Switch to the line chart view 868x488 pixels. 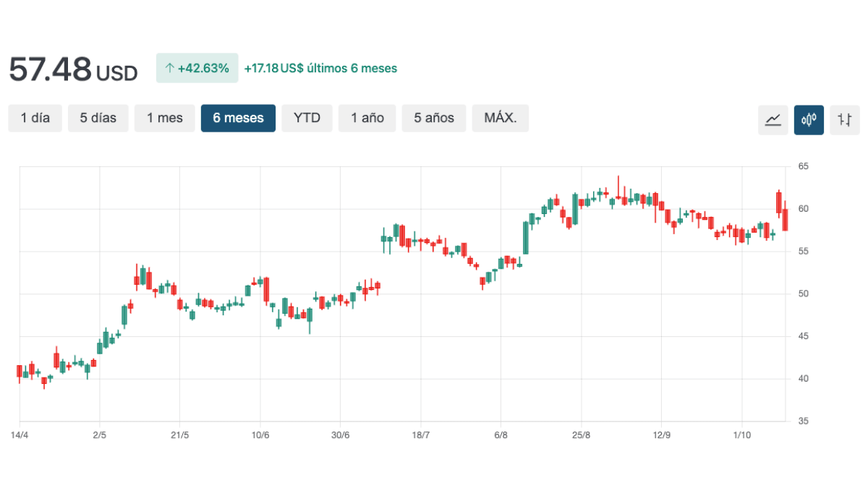pyautogui.click(x=773, y=119)
